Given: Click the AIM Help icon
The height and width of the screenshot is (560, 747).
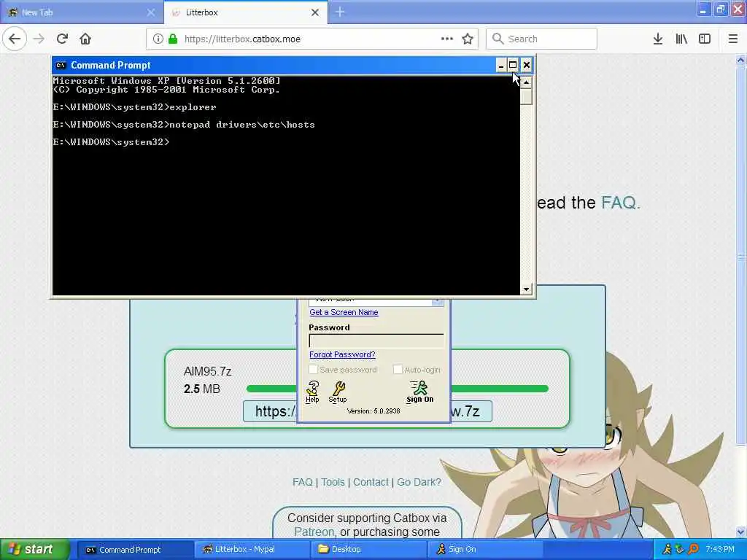Looking at the screenshot, I should (x=312, y=392).
